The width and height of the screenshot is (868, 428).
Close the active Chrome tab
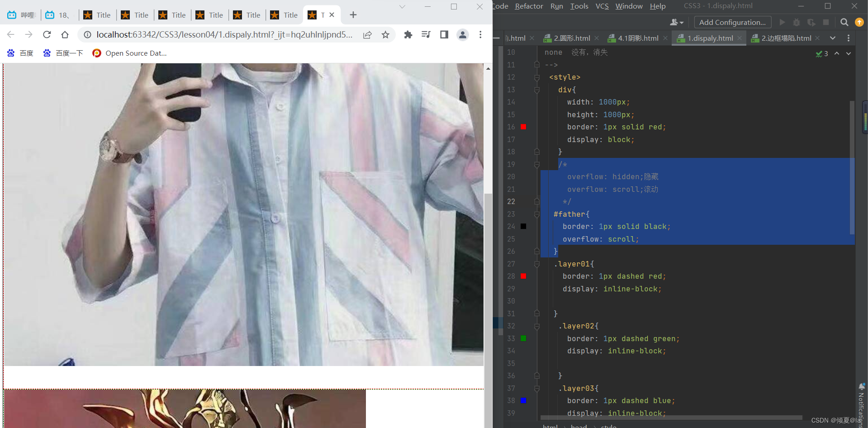[x=332, y=15]
